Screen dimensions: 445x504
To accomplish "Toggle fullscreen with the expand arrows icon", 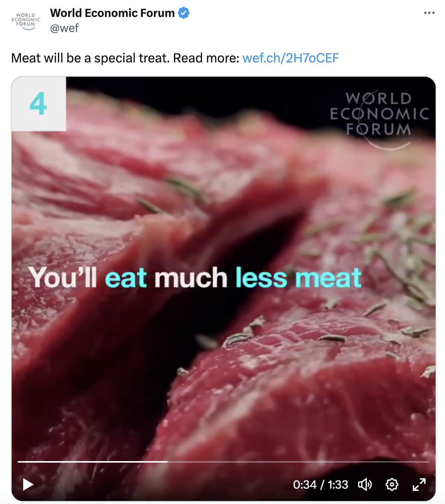I will click(419, 484).
